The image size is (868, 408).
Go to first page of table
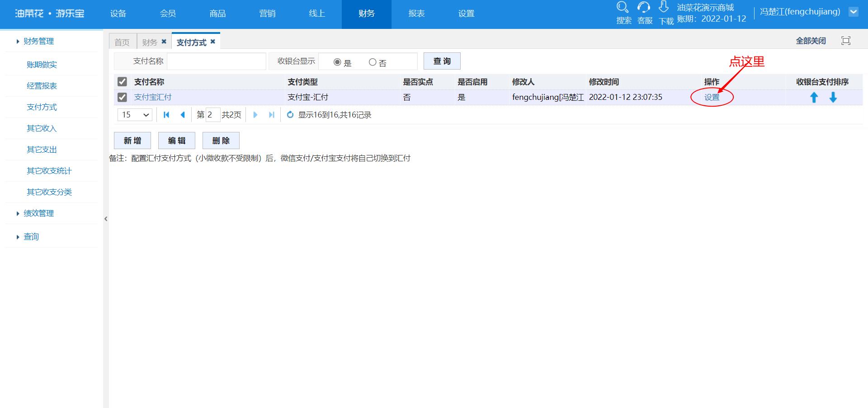[x=166, y=115]
